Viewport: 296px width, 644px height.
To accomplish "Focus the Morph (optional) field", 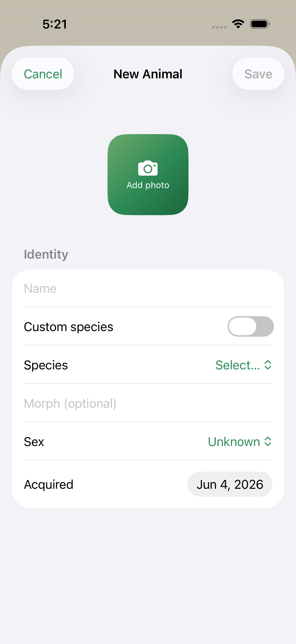I will point(148,403).
